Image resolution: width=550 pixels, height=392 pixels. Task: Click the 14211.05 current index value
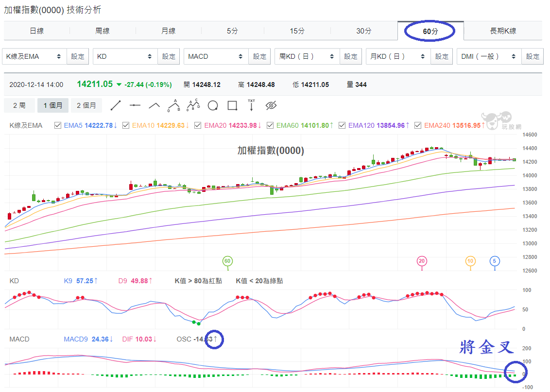pyautogui.click(x=95, y=84)
